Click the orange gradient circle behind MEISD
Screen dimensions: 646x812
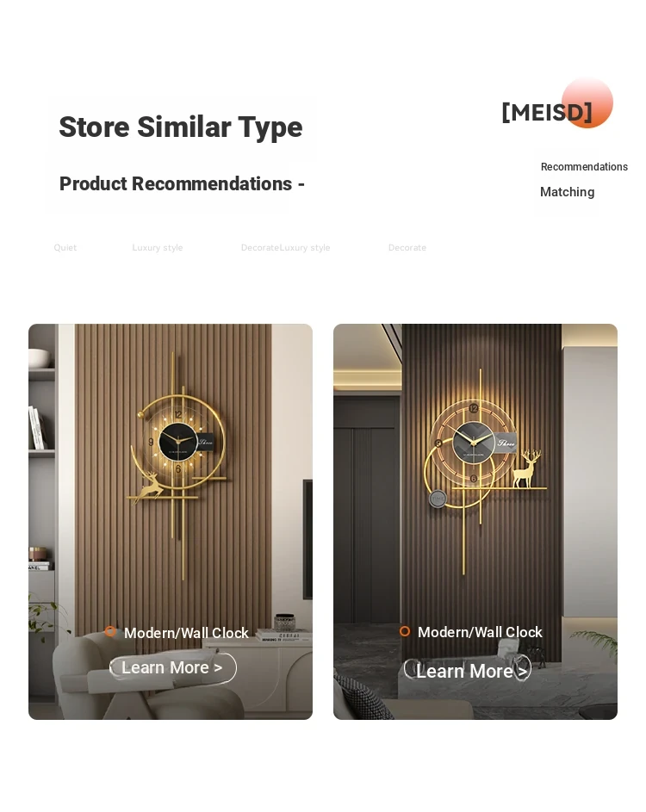587,102
